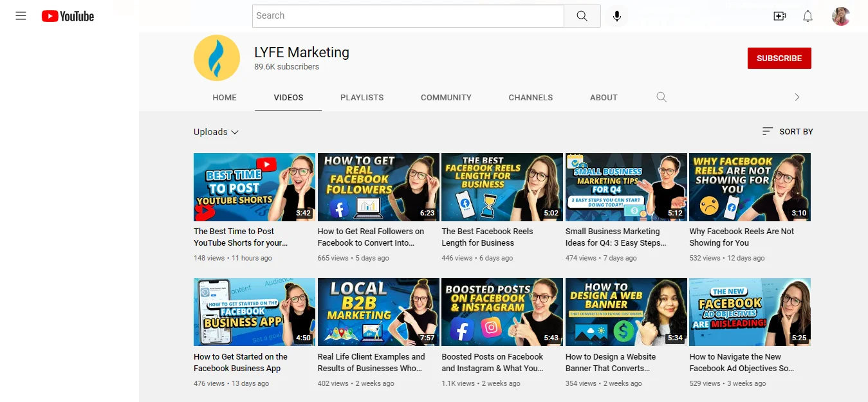Click the right chevron to reveal more tabs
This screenshot has height=402, width=868.
pyautogui.click(x=797, y=97)
